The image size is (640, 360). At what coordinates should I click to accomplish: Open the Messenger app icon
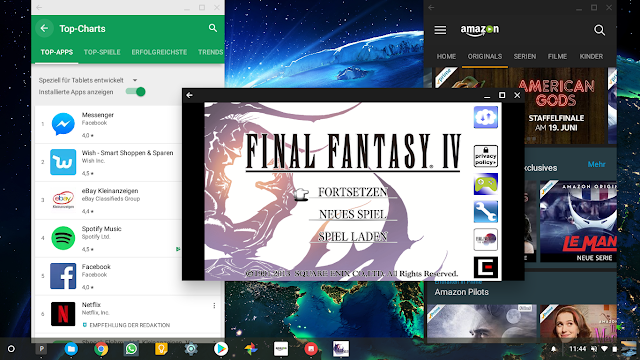(x=63, y=124)
